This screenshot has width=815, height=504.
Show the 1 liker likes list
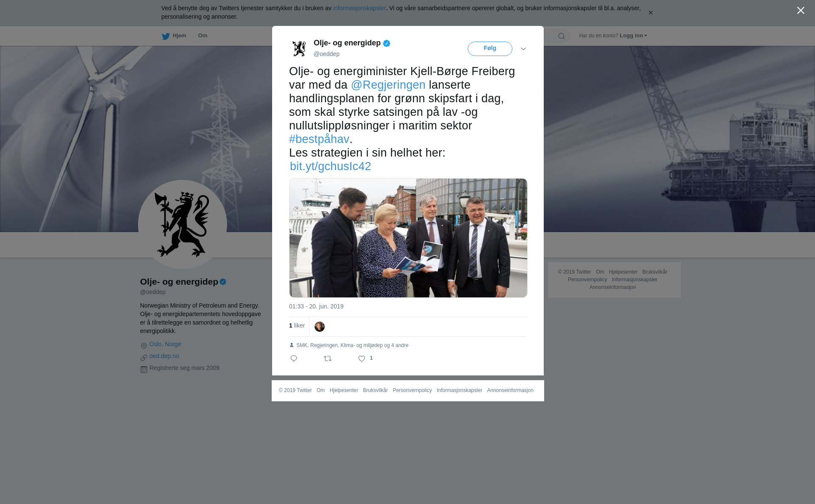point(297,325)
